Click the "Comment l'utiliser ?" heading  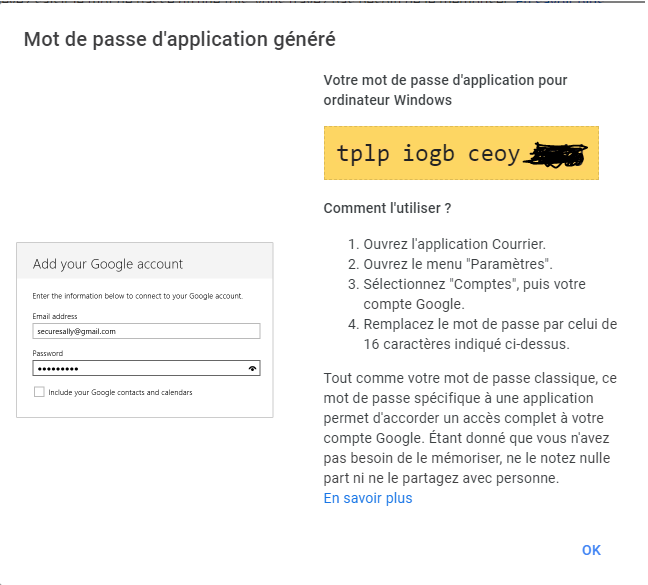pyautogui.click(x=387, y=208)
